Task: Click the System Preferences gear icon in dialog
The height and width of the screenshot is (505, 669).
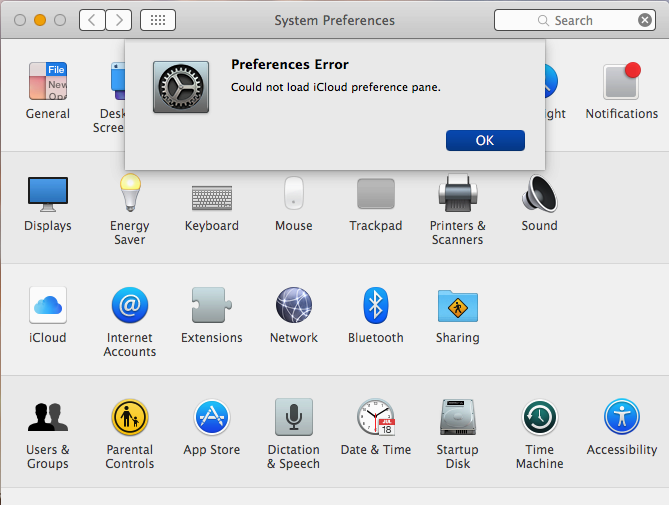Action: (181, 87)
